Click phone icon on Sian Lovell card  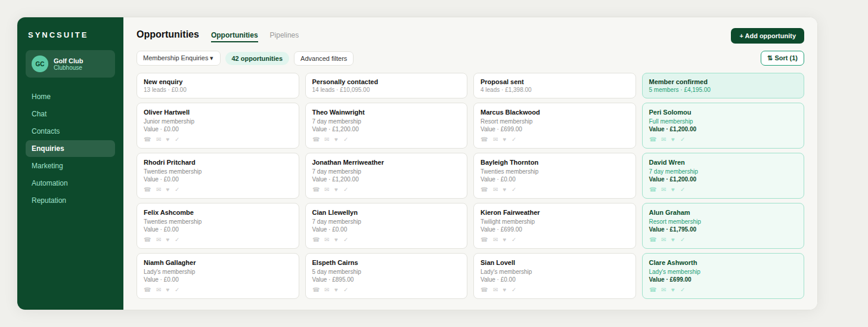coord(484,289)
